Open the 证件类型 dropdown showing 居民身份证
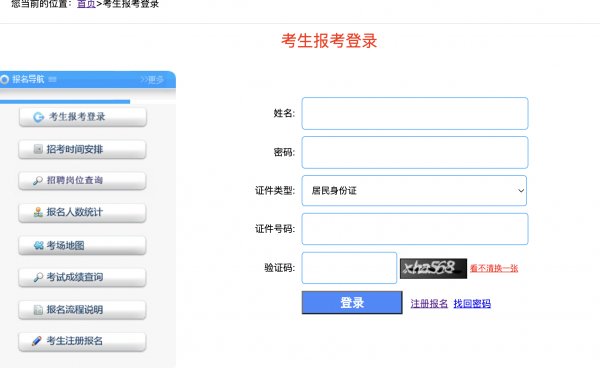This screenshot has height=368, width=600. click(414, 191)
